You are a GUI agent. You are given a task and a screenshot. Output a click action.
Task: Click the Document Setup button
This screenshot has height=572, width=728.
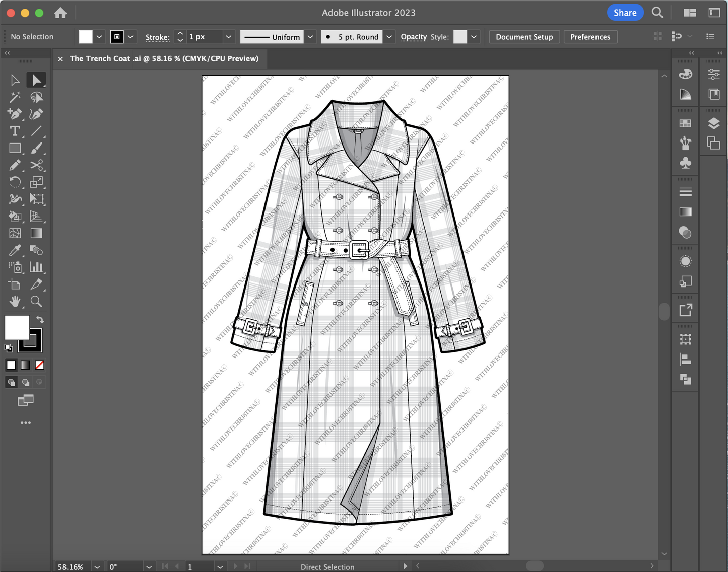coord(524,36)
